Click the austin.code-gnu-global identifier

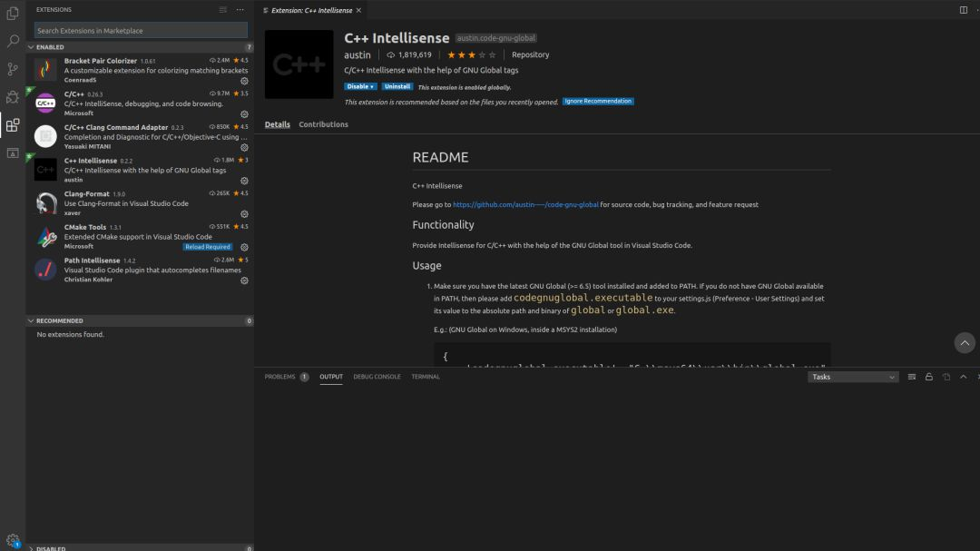(x=495, y=38)
